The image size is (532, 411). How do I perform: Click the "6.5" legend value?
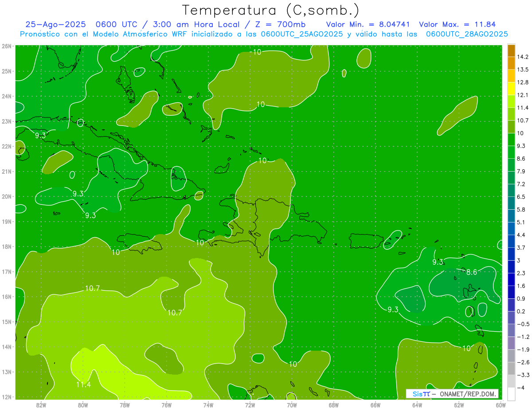521,197
